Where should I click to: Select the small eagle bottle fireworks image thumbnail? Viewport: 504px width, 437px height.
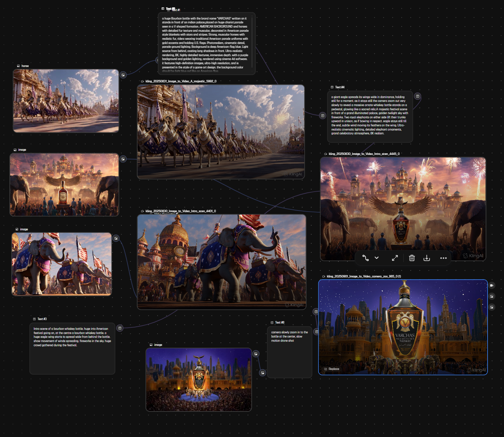pos(64,185)
